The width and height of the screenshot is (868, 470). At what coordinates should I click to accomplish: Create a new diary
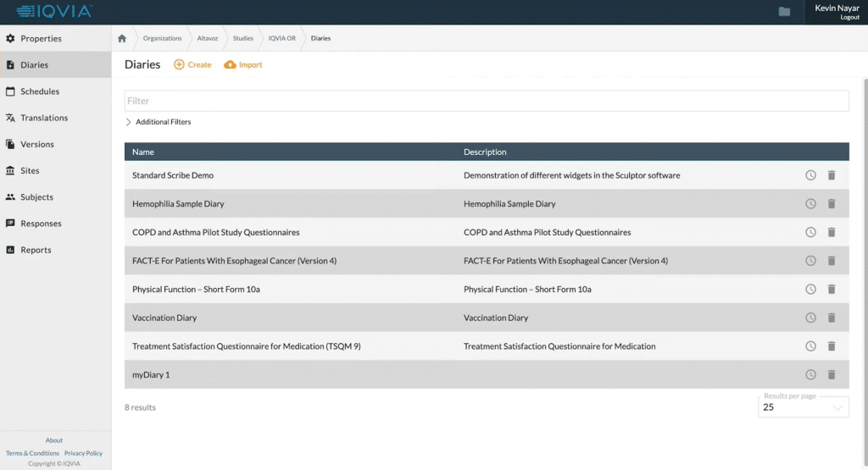tap(192, 64)
